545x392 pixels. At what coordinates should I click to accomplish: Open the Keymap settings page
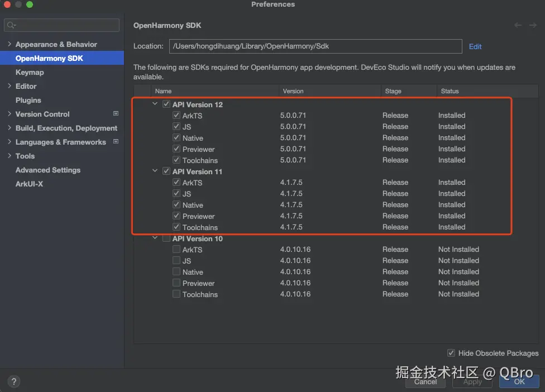30,72
